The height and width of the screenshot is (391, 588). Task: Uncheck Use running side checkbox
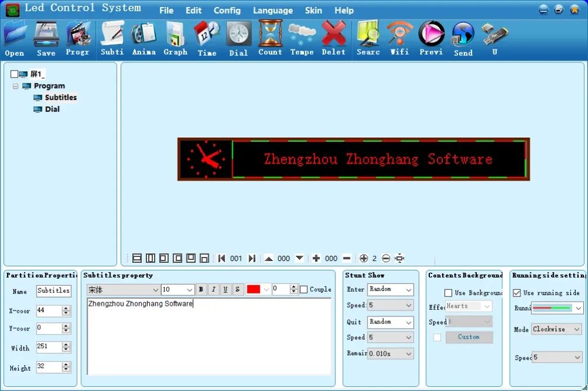(x=517, y=293)
